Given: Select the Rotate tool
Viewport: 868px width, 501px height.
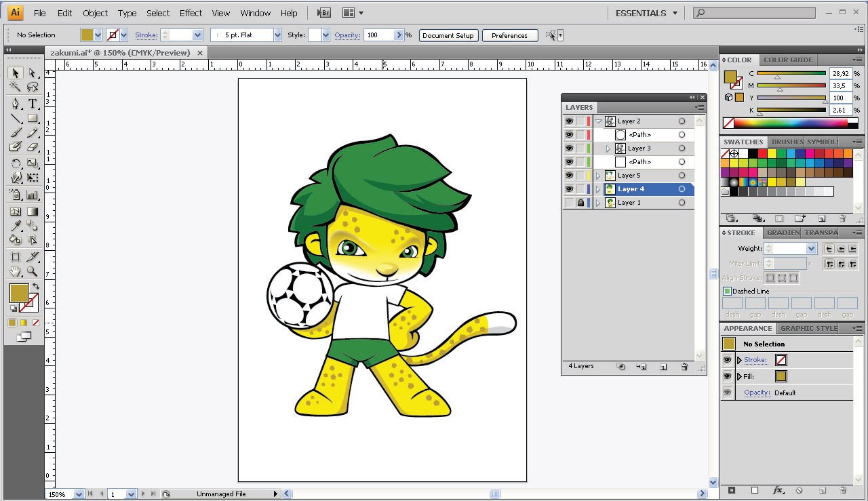Looking at the screenshot, I should [x=16, y=164].
